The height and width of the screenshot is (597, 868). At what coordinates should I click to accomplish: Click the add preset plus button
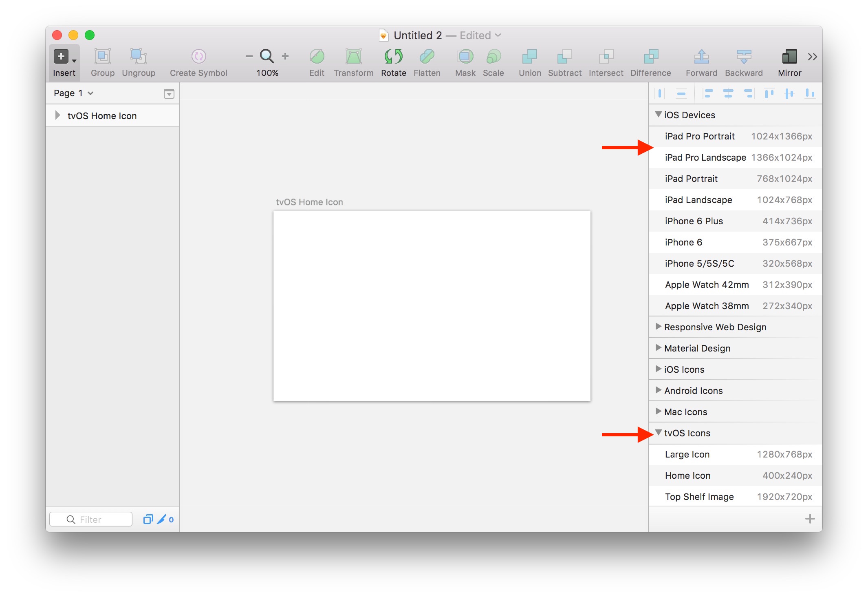(x=810, y=519)
